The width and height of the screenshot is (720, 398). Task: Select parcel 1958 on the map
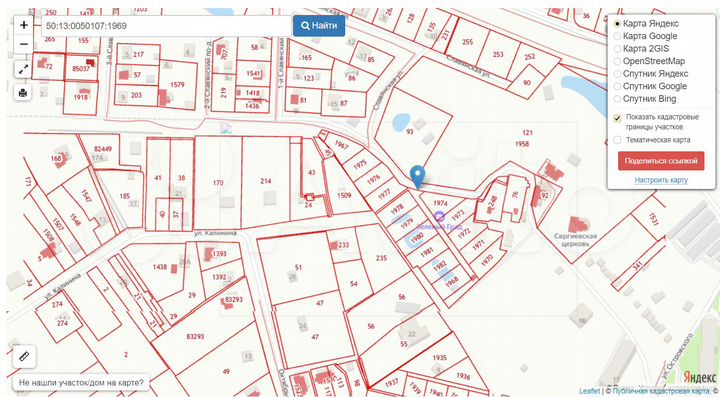tap(522, 144)
